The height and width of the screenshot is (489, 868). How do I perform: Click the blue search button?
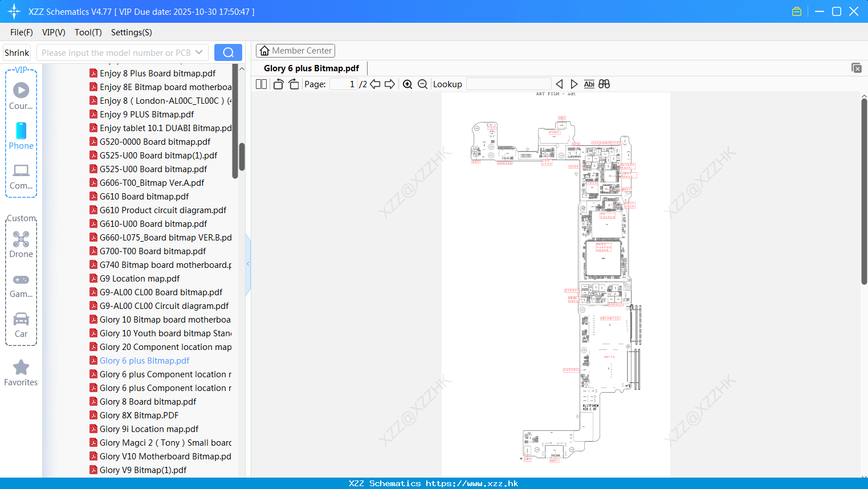click(x=228, y=52)
